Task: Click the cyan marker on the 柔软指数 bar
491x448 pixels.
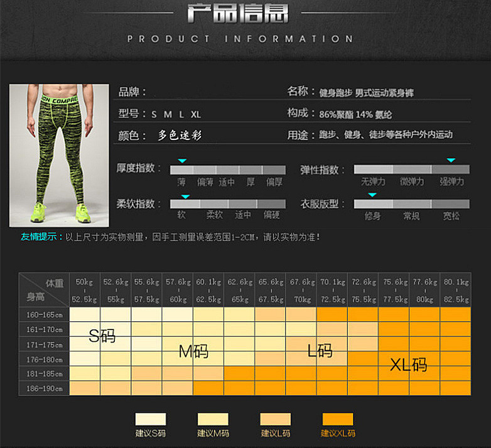Action: 185,196
